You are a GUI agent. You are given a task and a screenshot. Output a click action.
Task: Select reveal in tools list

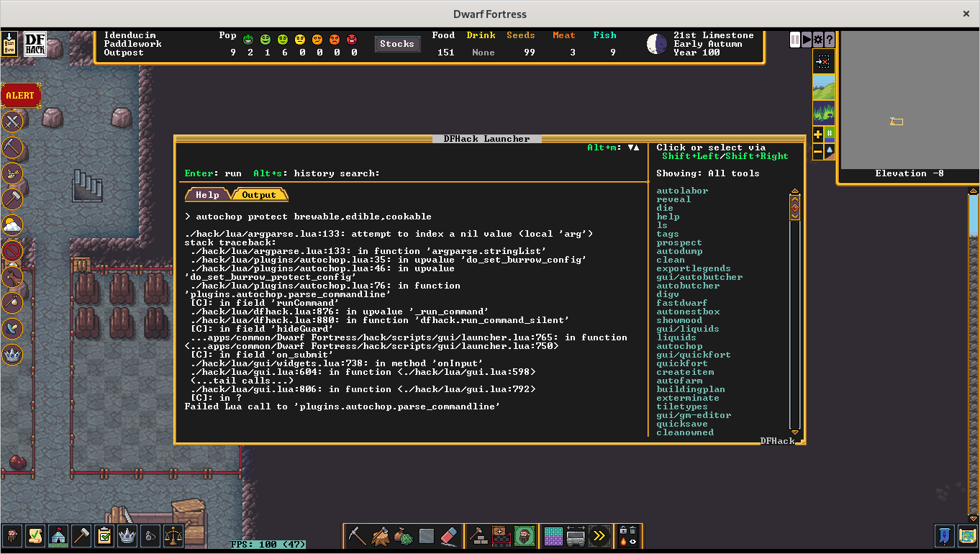[x=673, y=199]
